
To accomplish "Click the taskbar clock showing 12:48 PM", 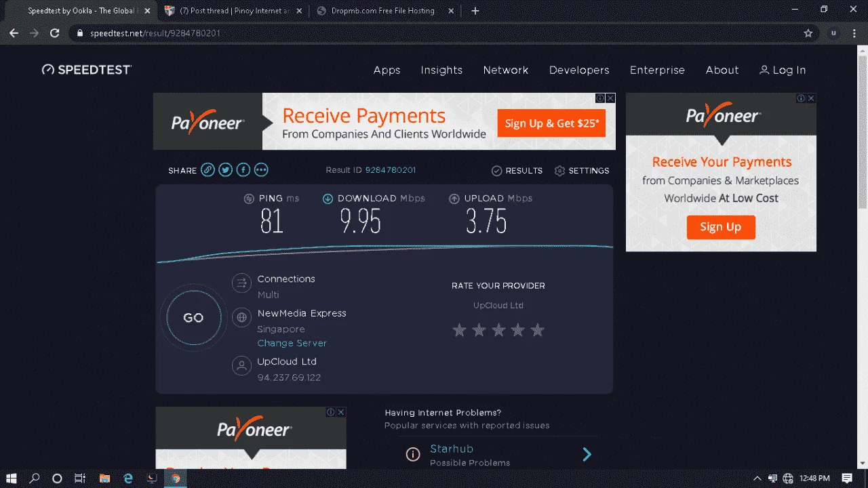I will click(x=814, y=479).
